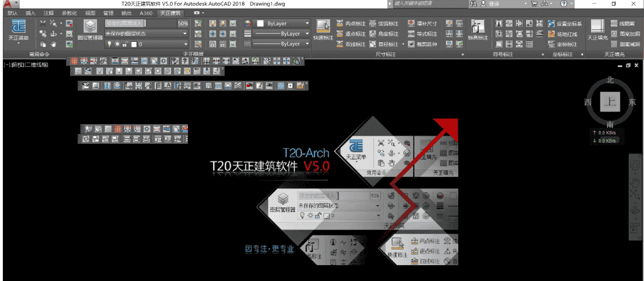Open the 参数化 ribbon tab

tap(69, 12)
